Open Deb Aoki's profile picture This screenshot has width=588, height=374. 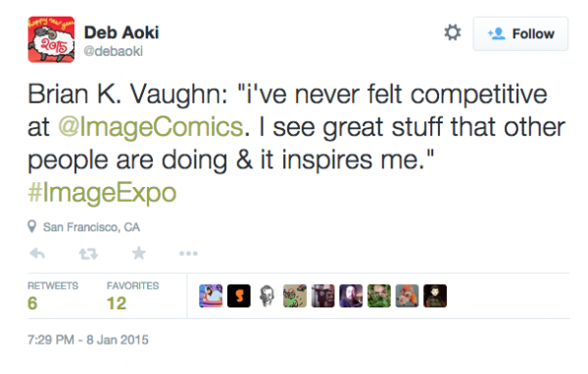click(51, 39)
